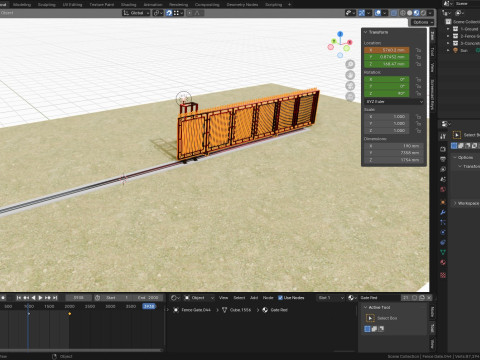Screen dimensions: 480x360
Task: Click the Dimensions Z field
Action: point(394,160)
